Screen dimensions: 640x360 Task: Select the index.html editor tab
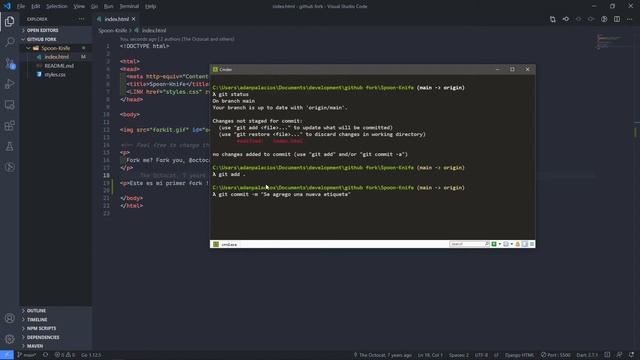pos(116,19)
